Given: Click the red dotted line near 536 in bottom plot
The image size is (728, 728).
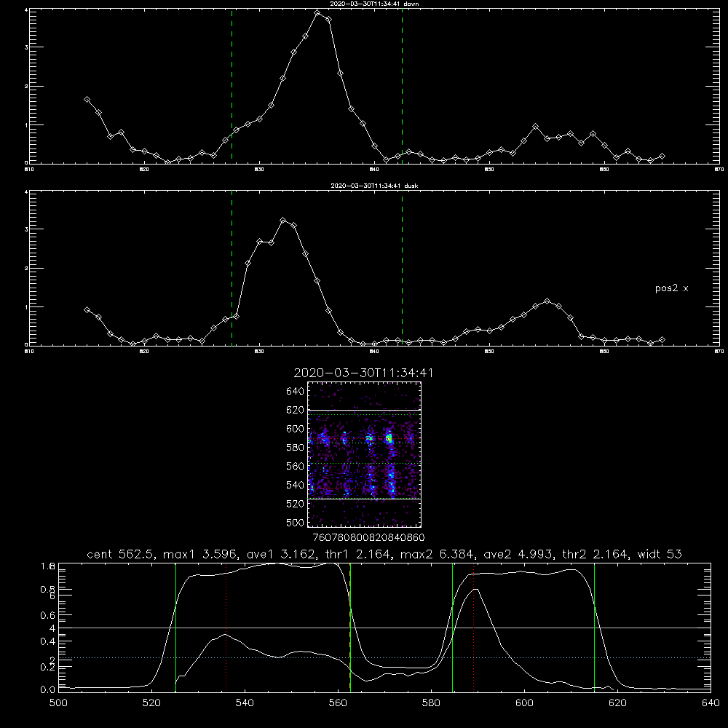Looking at the screenshot, I should (x=226, y=628).
